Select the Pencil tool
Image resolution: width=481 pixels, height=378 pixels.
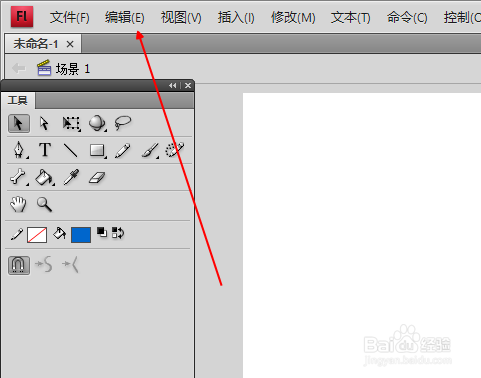[123, 150]
